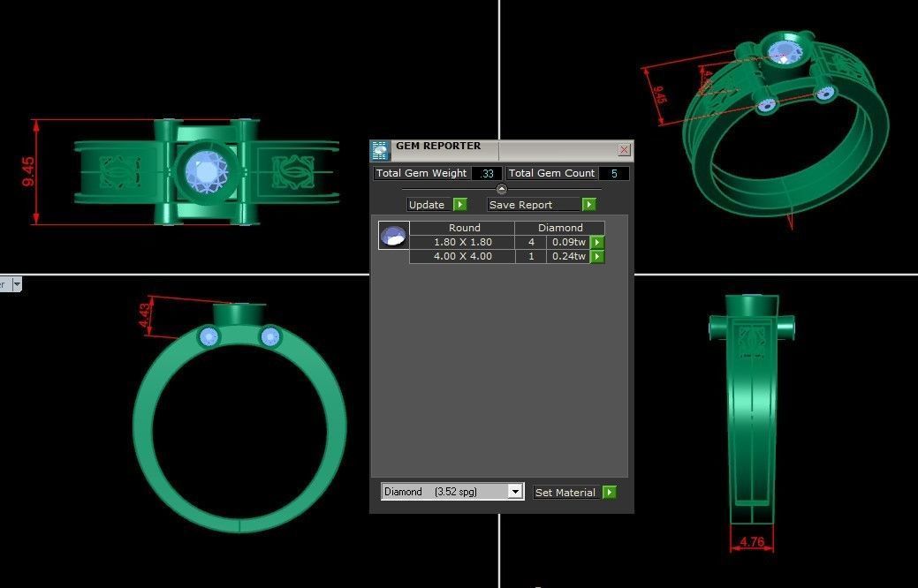The width and height of the screenshot is (918, 588).
Task: Click the Round column header
Action: coord(462,228)
